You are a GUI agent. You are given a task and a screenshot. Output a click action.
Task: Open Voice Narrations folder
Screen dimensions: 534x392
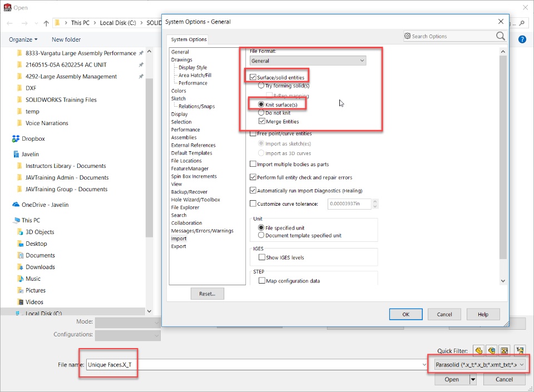(x=43, y=123)
